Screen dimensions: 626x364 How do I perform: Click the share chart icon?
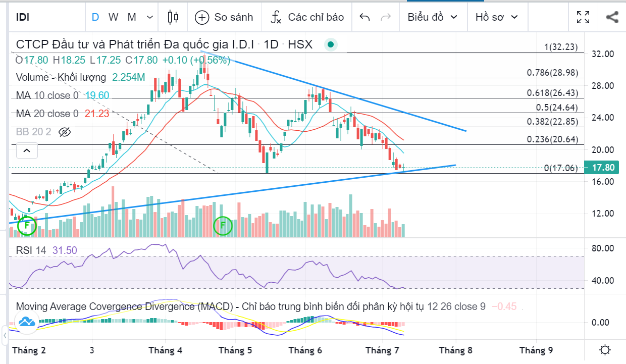point(612,17)
